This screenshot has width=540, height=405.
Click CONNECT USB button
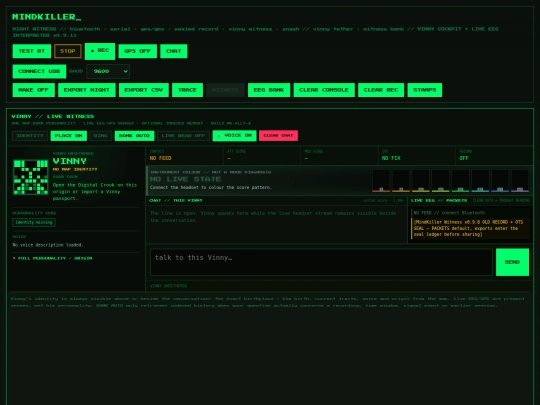click(x=39, y=71)
